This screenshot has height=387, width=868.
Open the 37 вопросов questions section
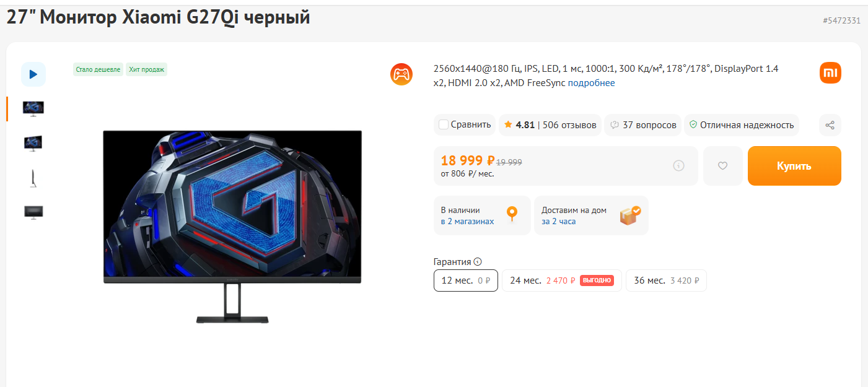[649, 125]
